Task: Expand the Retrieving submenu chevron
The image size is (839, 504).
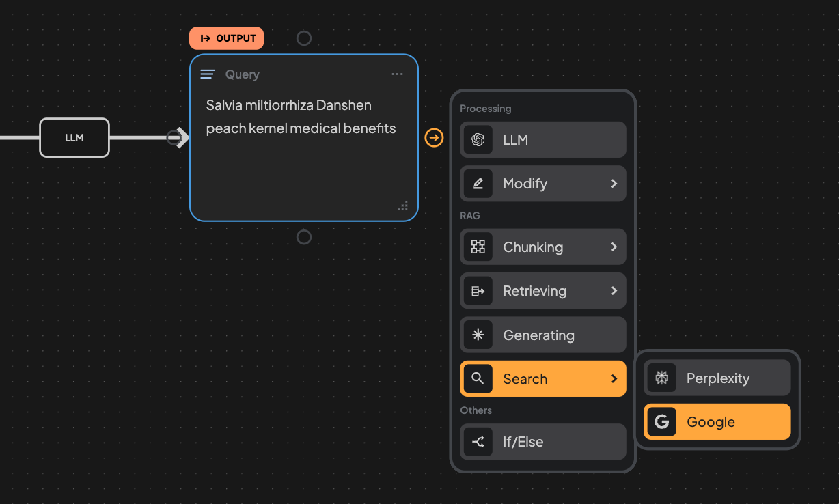Action: click(x=614, y=291)
